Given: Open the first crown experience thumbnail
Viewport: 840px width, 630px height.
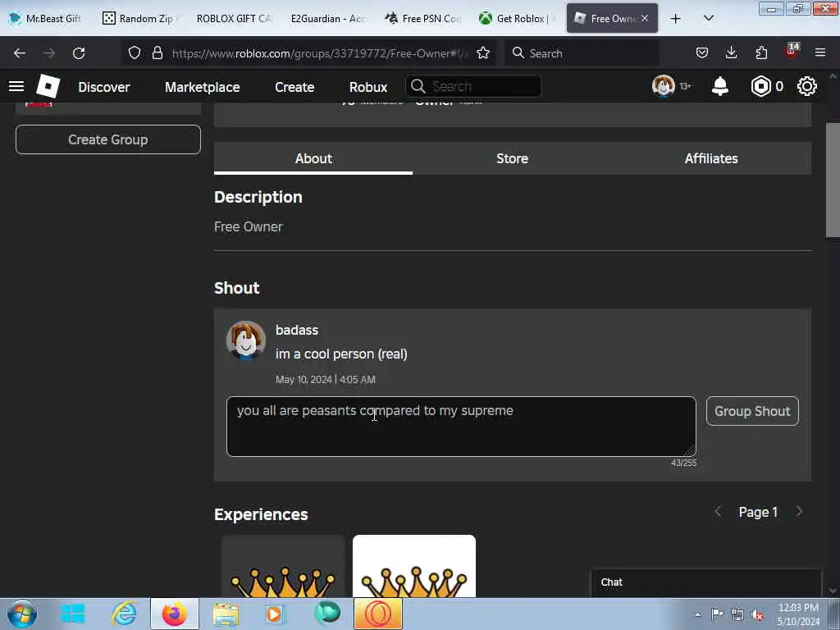Looking at the screenshot, I should coord(283,566).
